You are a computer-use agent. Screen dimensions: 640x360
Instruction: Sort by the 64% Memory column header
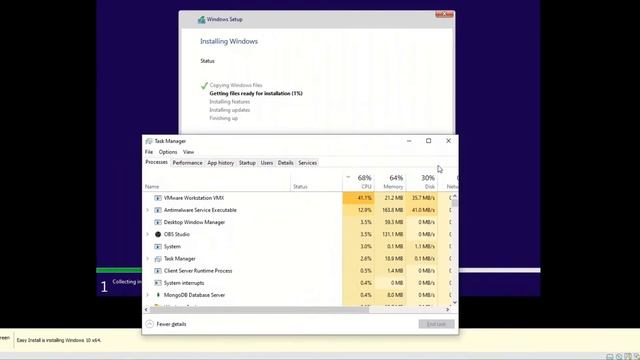[390, 182]
